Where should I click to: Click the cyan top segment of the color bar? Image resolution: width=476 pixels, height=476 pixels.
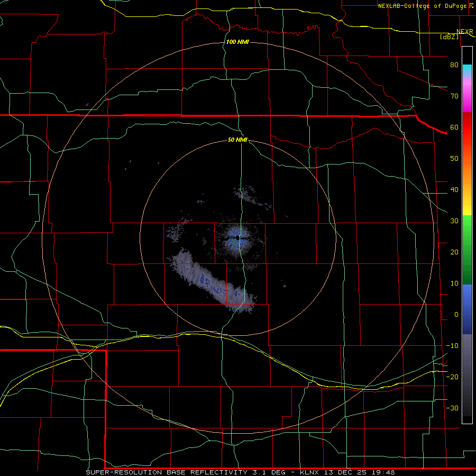coord(467,70)
